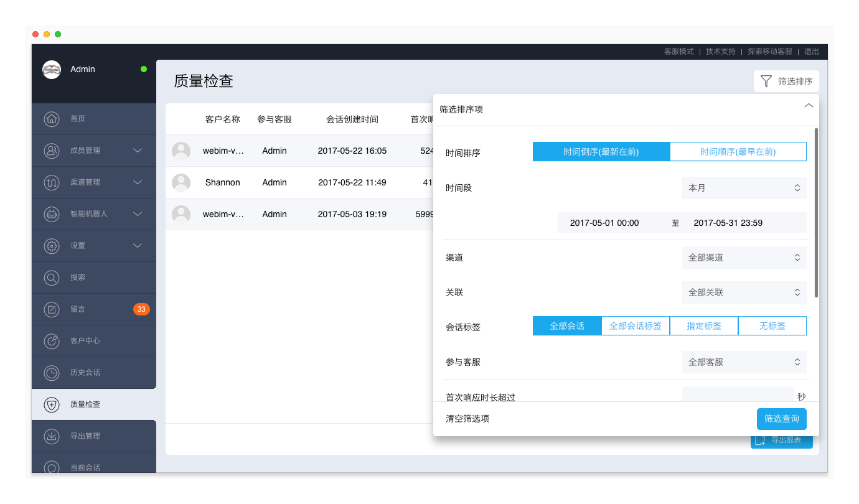This screenshot has height=504, width=859.
Task: Select 时间顺序(最早在前) sort option
Action: (738, 152)
